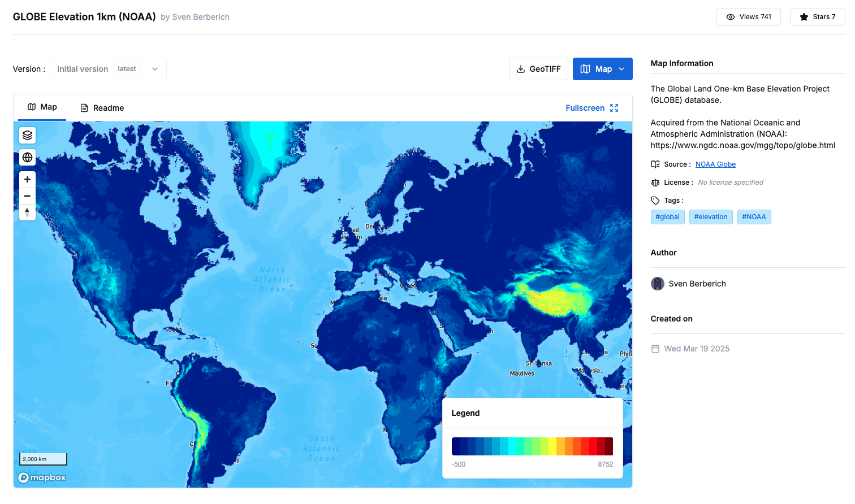Click 'No license specified' text

(x=731, y=183)
